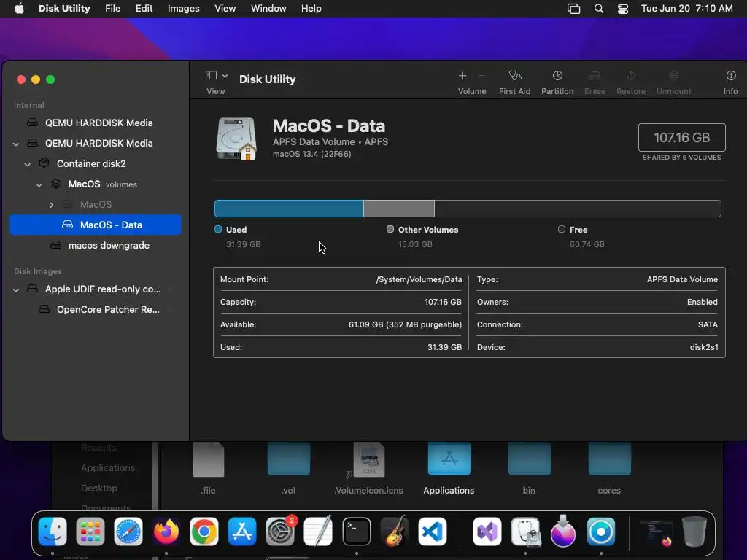
Task: Add a volume with the plus icon
Action: click(x=462, y=76)
